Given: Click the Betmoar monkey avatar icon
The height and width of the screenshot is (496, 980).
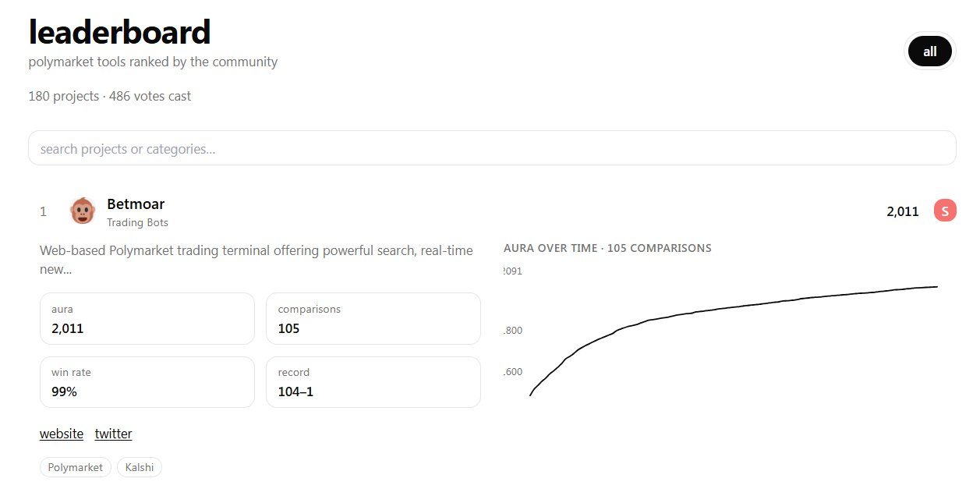Looking at the screenshot, I should coord(83,211).
